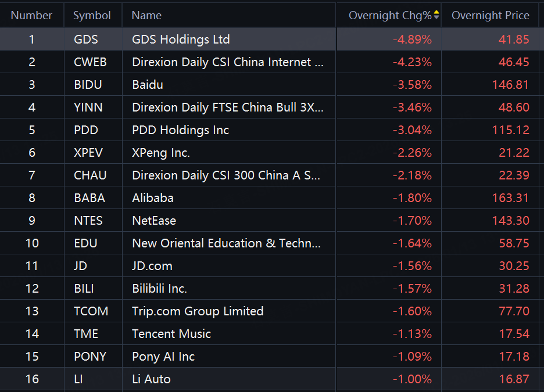Screen dimensions: 544x392
Task: Click the Number column header
Action: coord(31,16)
